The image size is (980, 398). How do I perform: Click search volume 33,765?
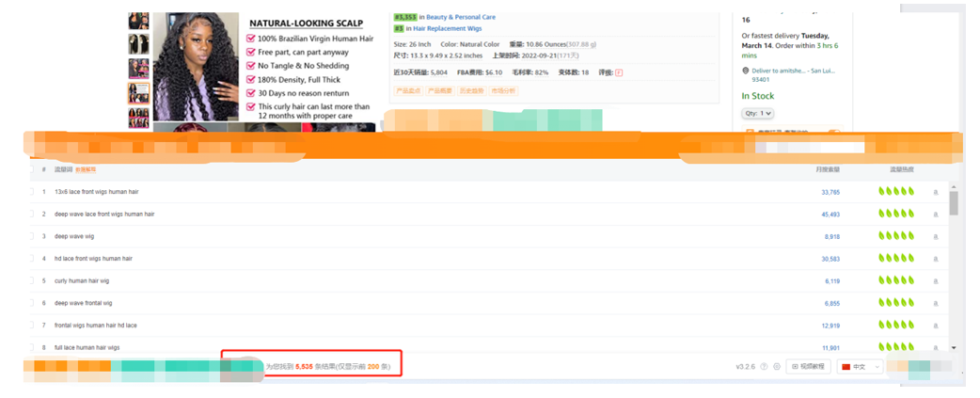pyautogui.click(x=830, y=193)
